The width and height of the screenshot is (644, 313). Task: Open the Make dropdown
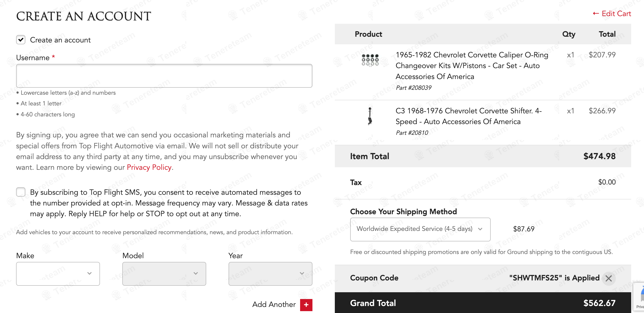click(58, 274)
